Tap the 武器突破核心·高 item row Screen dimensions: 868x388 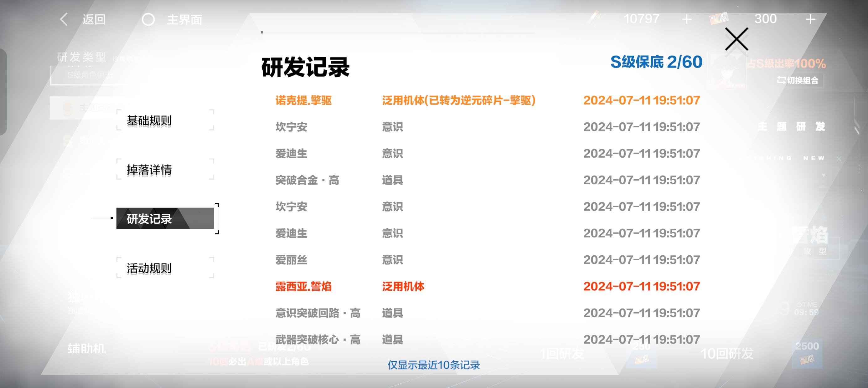tap(488, 339)
